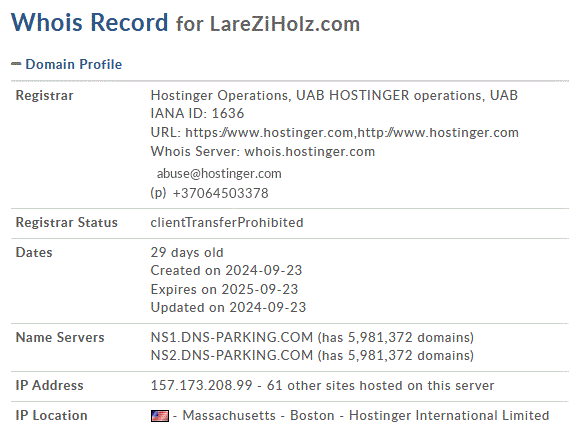Click Expires on 2025-09-23

[x=224, y=289]
